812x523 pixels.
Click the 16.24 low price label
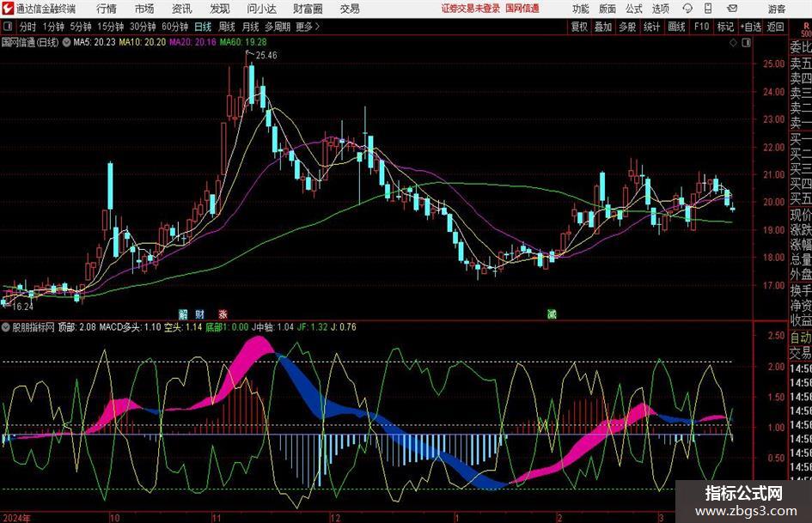[x=22, y=307]
